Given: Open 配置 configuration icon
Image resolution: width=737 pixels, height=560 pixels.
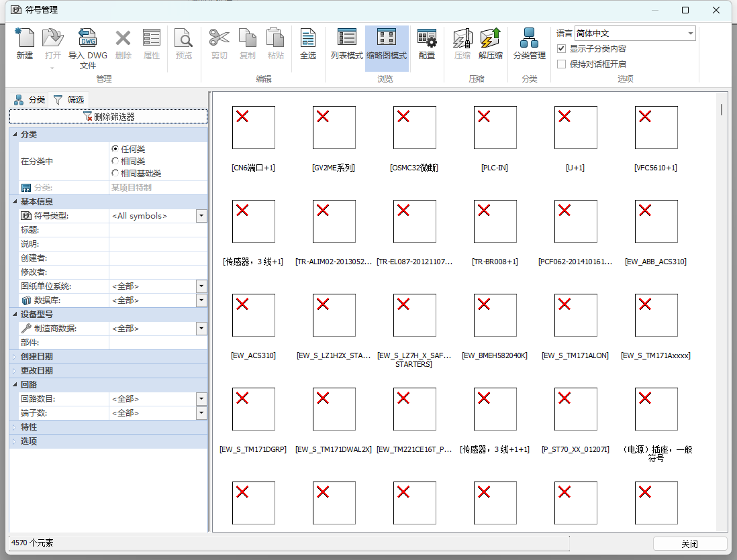Looking at the screenshot, I should coord(427,38).
